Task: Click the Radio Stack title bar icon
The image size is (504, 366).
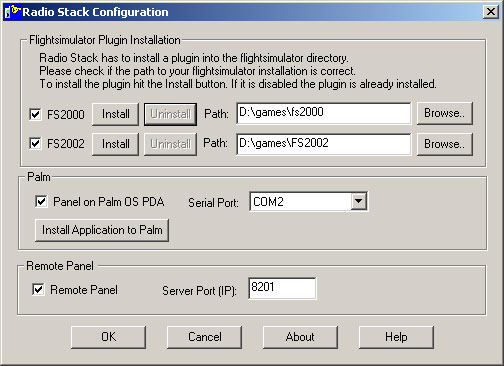Action: coord(12,12)
